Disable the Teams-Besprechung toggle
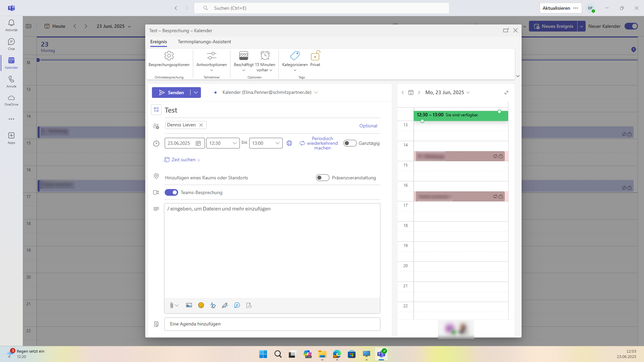The image size is (644, 362). [171, 192]
